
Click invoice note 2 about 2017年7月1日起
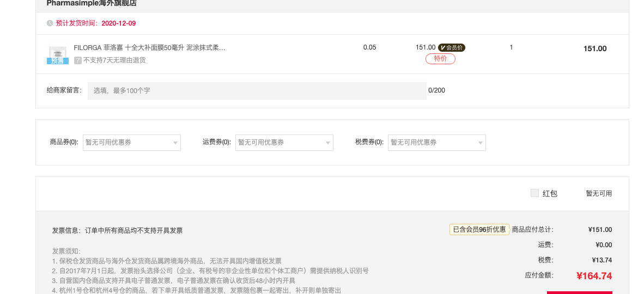tap(210, 271)
